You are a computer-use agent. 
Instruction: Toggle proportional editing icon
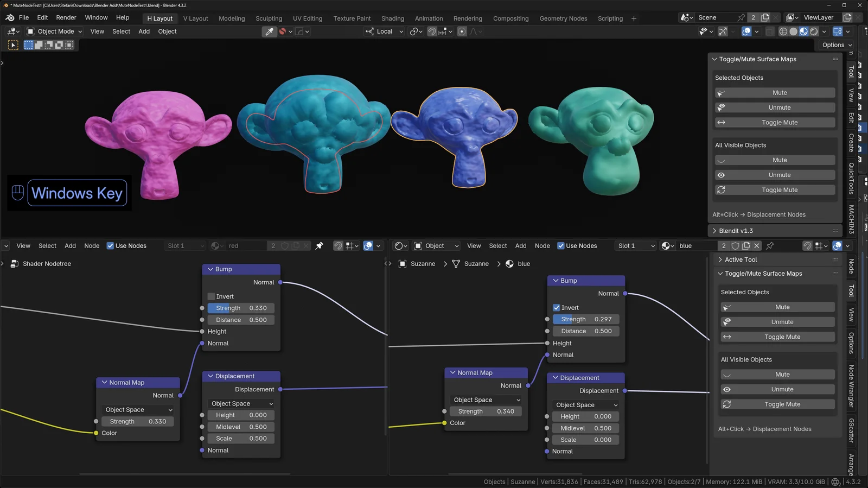coord(462,31)
